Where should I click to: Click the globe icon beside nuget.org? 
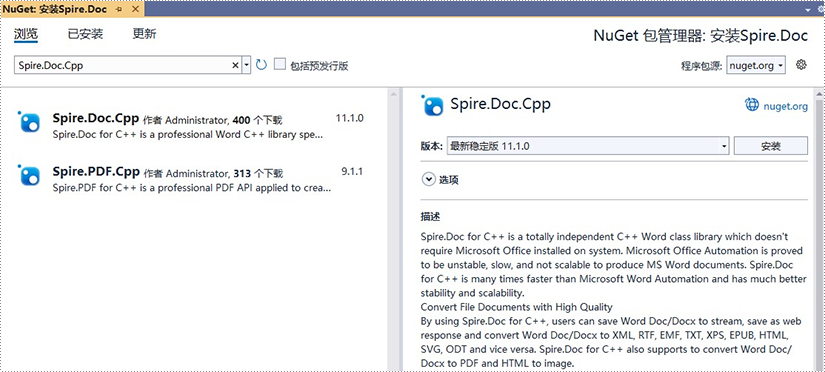click(x=752, y=105)
